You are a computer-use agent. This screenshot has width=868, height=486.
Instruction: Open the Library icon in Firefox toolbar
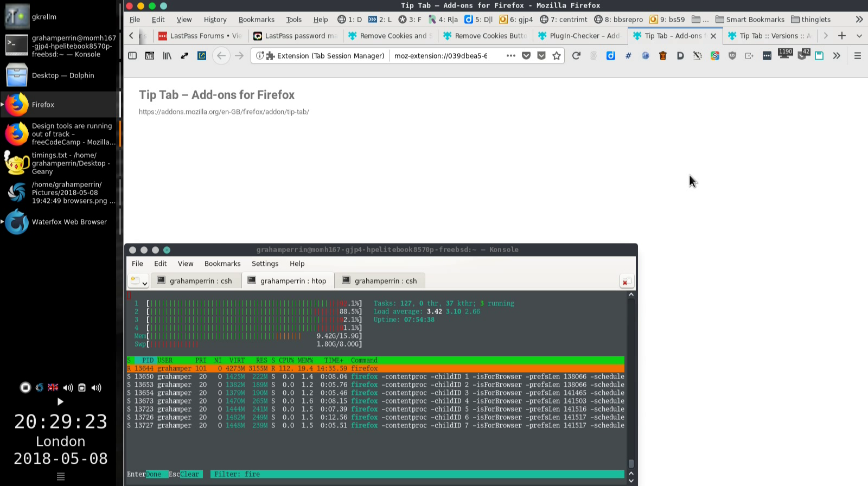point(167,56)
